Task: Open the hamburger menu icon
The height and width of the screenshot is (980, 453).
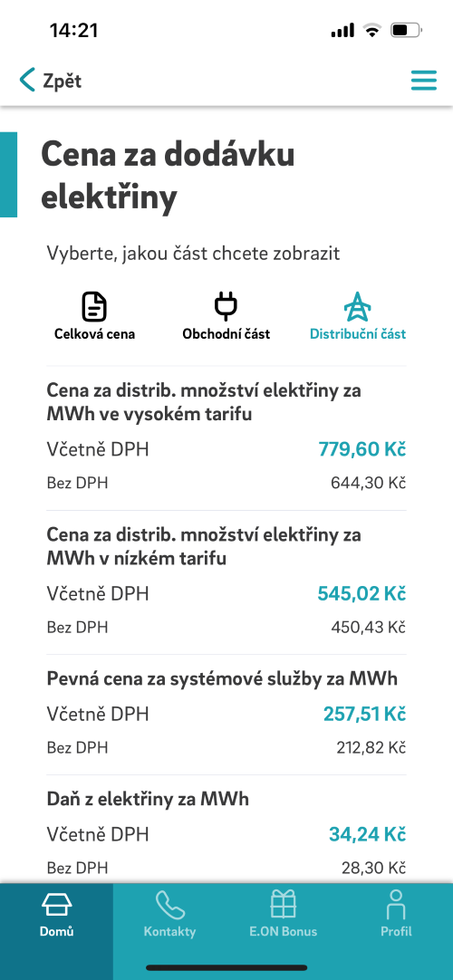Action: (424, 80)
